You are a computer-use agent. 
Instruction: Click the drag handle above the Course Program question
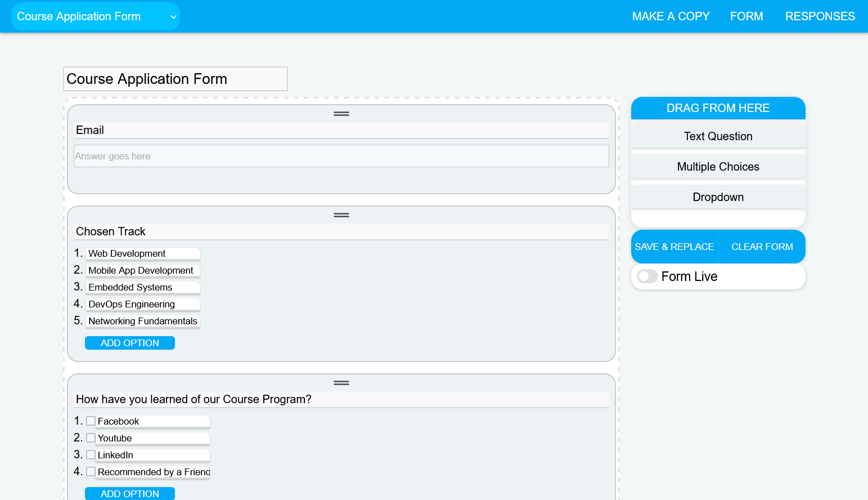click(x=341, y=383)
